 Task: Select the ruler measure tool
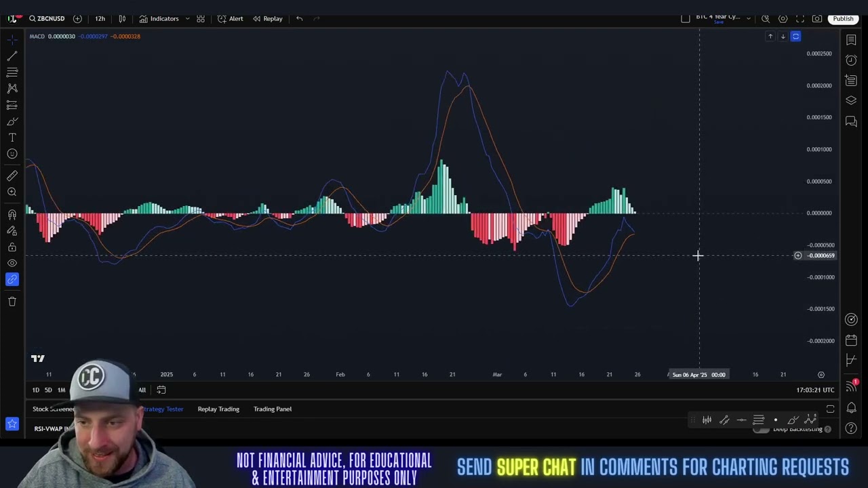click(x=12, y=176)
